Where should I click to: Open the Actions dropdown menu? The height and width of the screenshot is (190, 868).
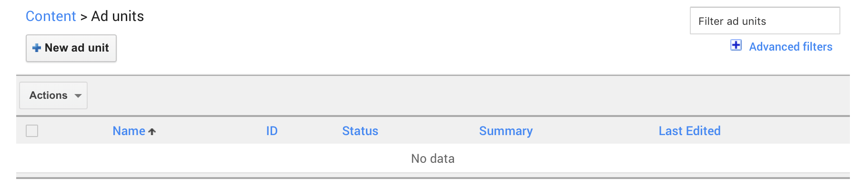click(53, 95)
